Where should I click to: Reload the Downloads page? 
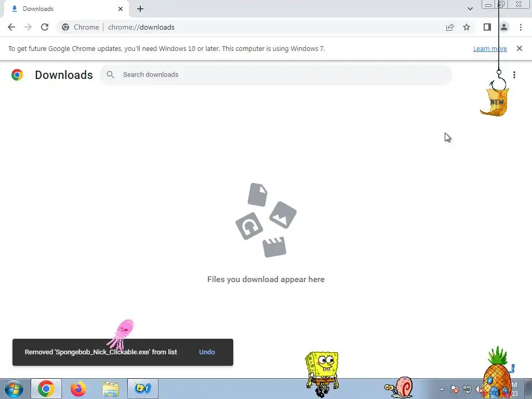tap(45, 27)
